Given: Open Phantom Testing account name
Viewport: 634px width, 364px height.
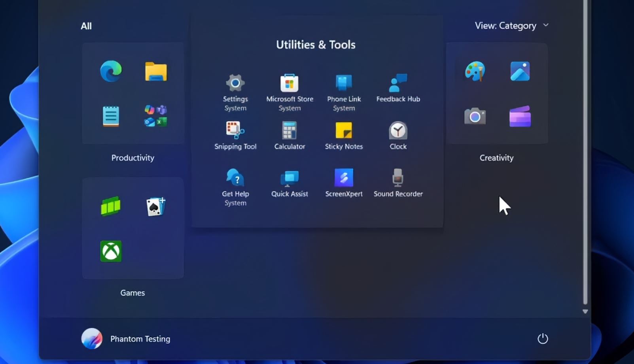Looking at the screenshot, I should pos(140,339).
